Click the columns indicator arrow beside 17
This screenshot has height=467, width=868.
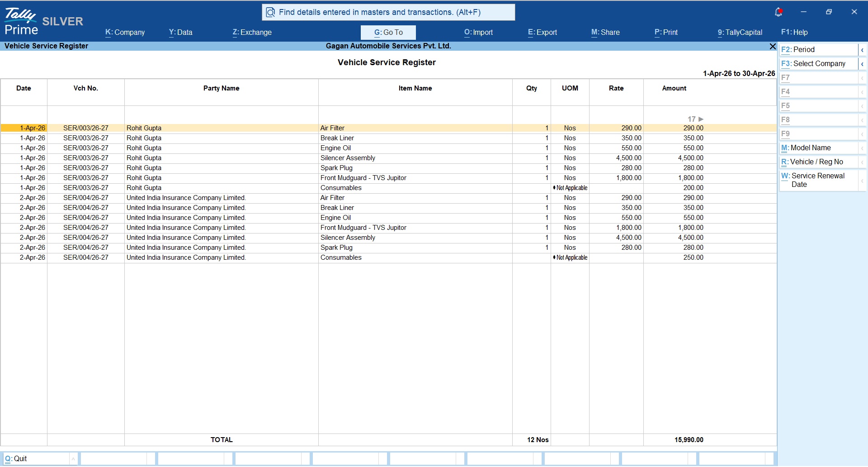pyautogui.click(x=701, y=119)
